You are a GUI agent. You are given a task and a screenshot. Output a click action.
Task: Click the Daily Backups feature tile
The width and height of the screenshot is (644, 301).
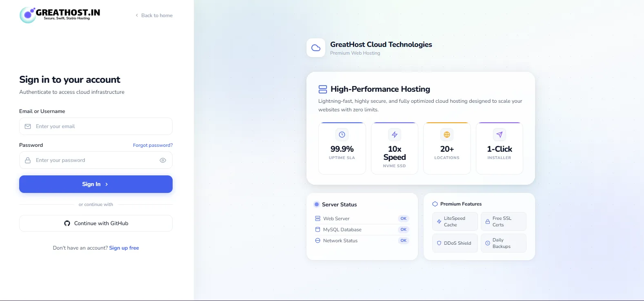[504, 243]
